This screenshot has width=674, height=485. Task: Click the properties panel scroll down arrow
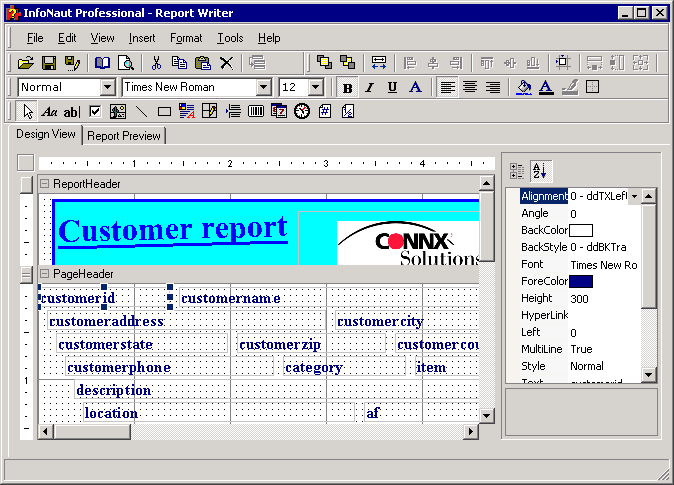coord(648,375)
